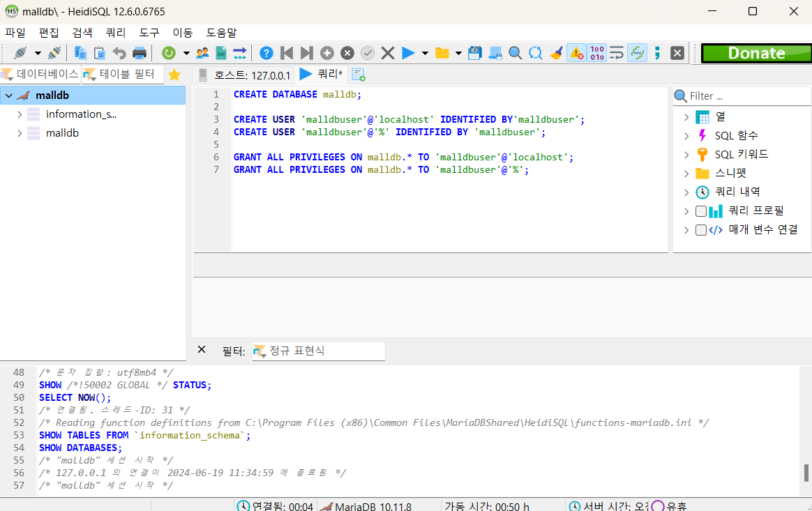Open find and replace icon
Viewport: 812px width, 511px height.
[x=536, y=53]
